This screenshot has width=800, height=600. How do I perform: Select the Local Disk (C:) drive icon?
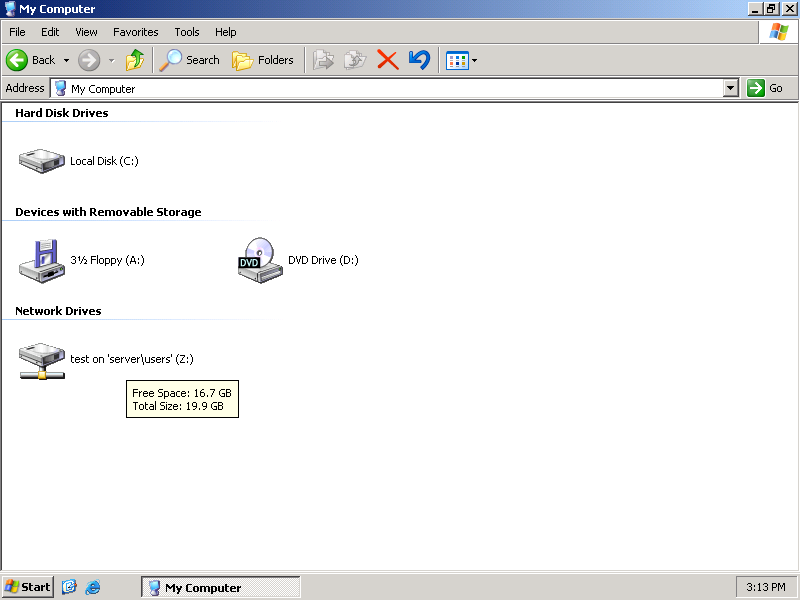pos(42,161)
